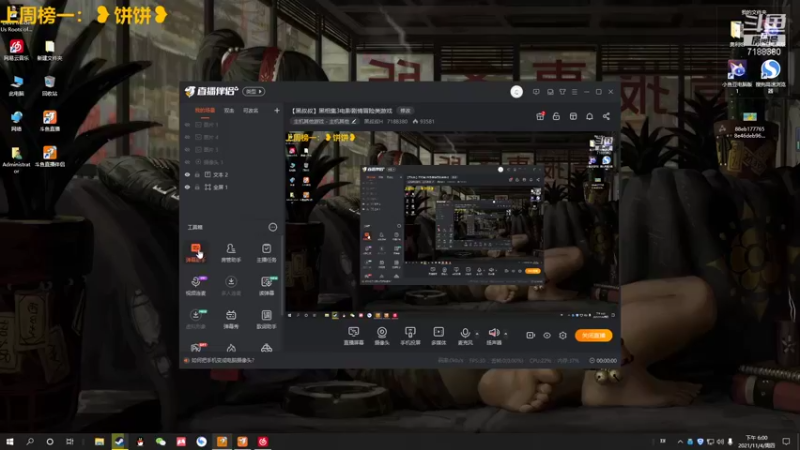Select the 全屏 1 layer row
800x450 pixels.
[232, 187]
